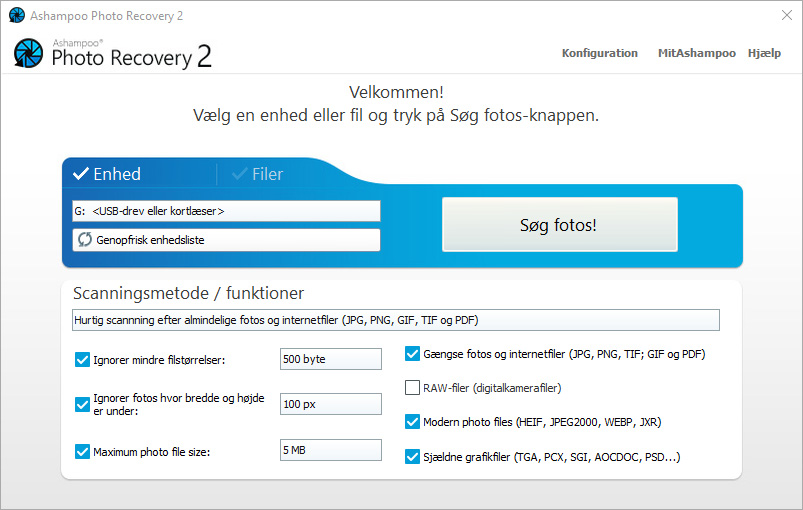Click the title bar app icon
The width and height of the screenshot is (803, 510).
tap(16, 15)
